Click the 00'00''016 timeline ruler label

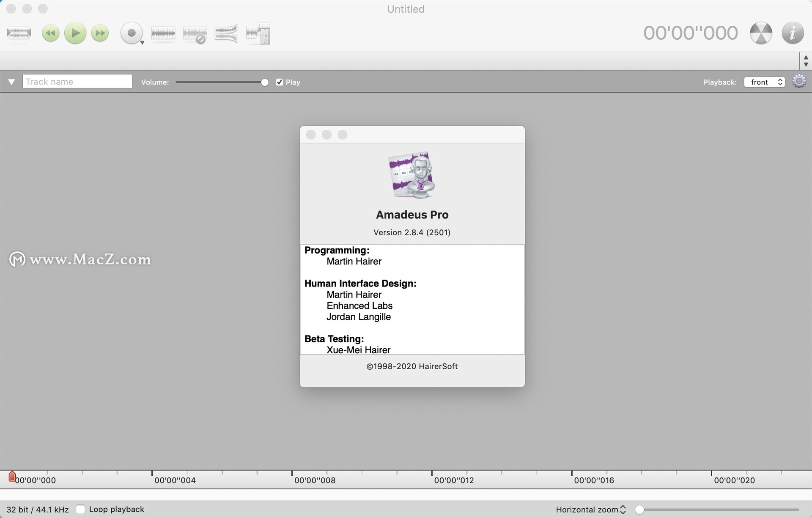point(594,480)
